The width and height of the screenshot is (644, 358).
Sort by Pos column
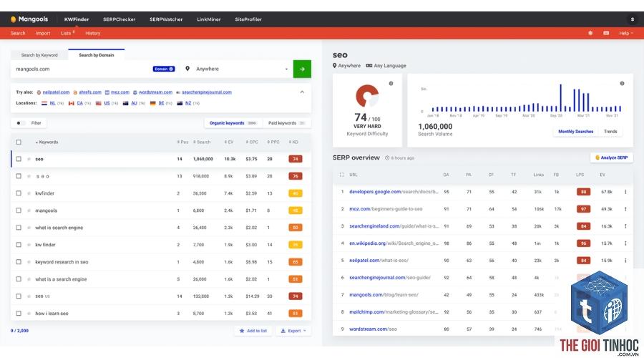[x=182, y=142]
